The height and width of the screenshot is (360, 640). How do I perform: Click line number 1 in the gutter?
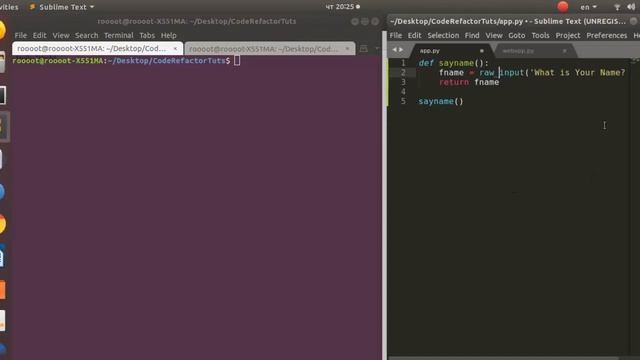(403, 63)
